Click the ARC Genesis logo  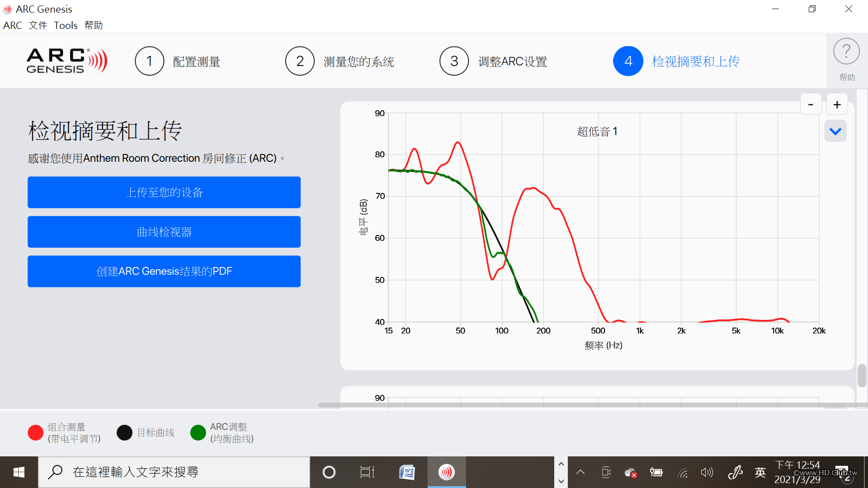click(x=66, y=61)
